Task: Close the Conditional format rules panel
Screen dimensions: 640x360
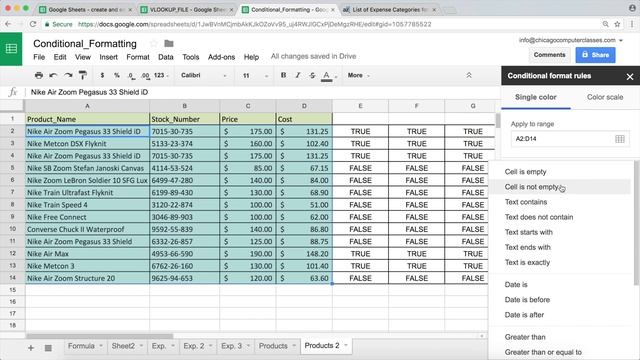Action: (630, 76)
